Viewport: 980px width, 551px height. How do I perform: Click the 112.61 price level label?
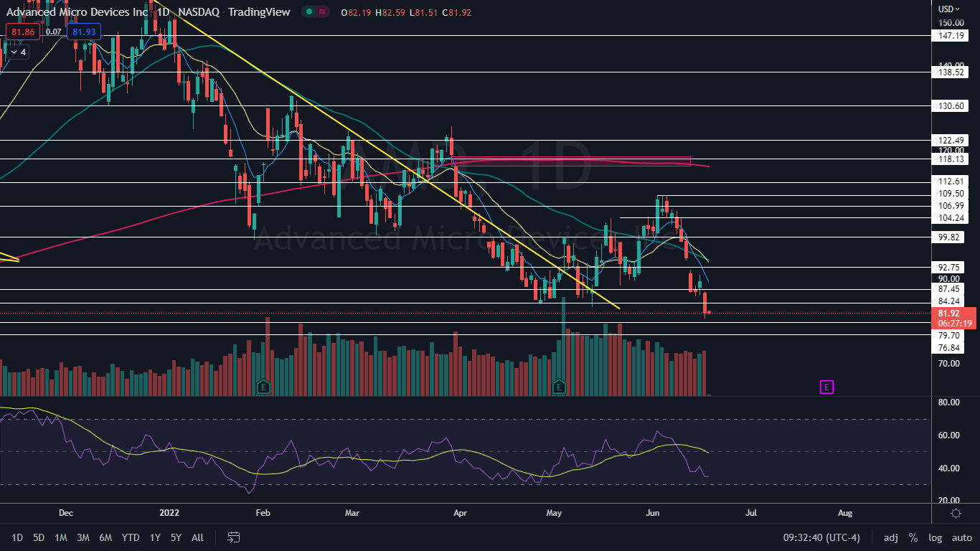click(951, 182)
